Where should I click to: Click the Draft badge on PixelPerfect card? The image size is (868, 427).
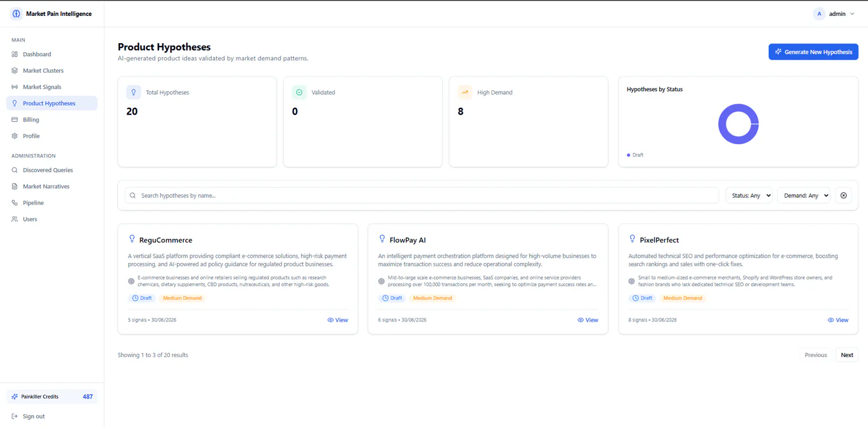[642, 298]
